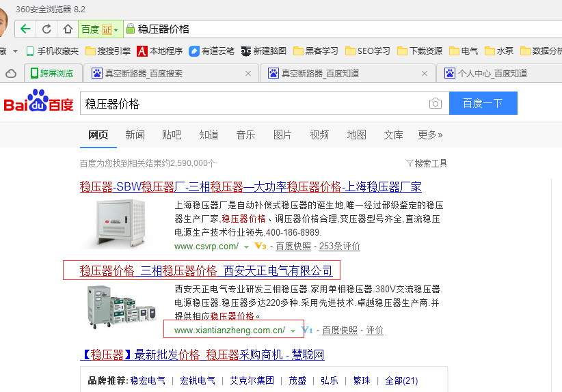Click the green padlock security icon

[131, 29]
